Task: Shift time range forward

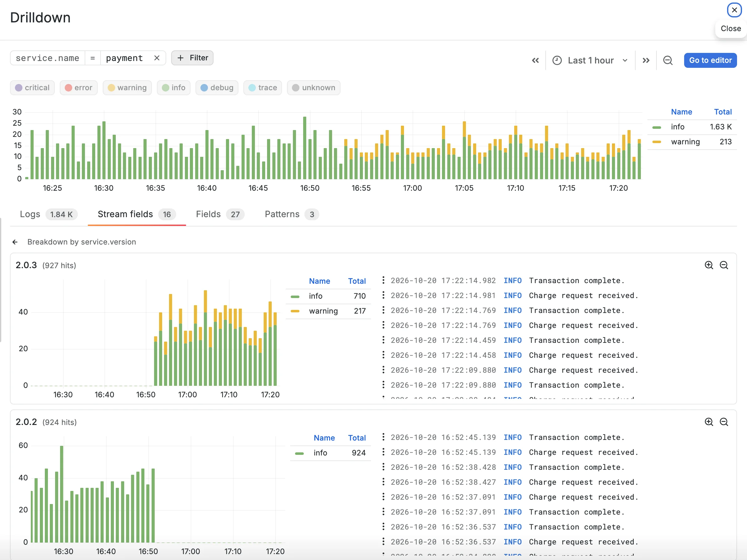Action: coord(646,60)
